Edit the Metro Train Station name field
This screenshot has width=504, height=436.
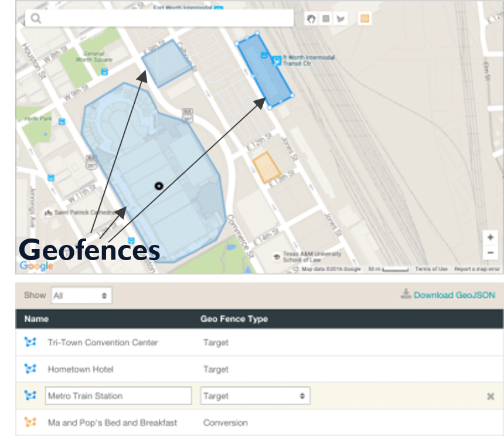pyautogui.click(x=118, y=396)
